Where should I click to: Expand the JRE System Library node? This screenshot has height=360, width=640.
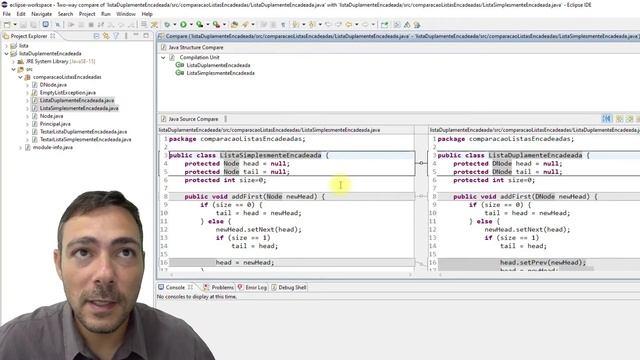13,61
